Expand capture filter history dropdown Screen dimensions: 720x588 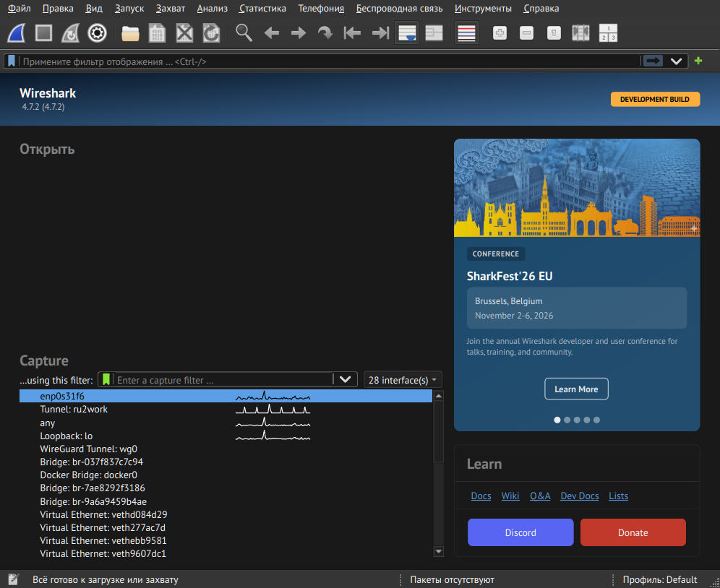[346, 380]
